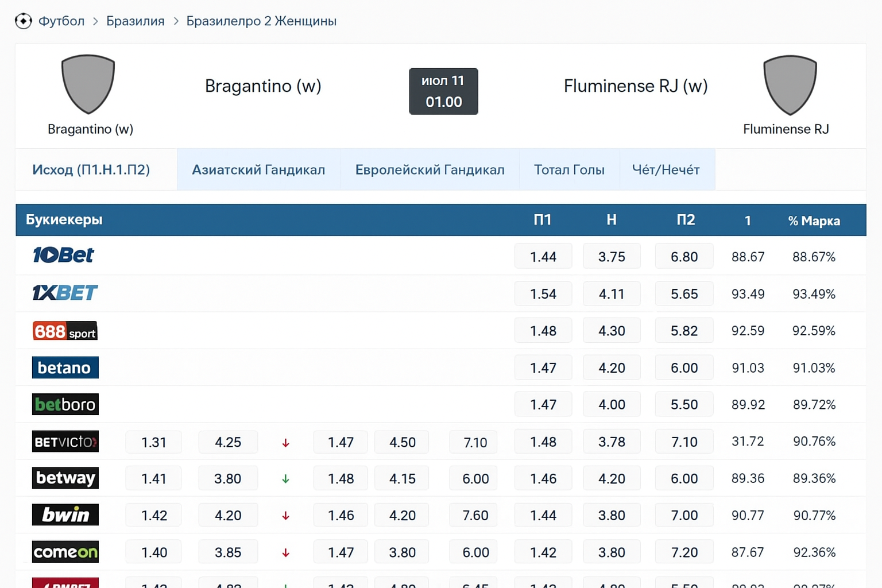Open the betano bookmaker logo
Viewport: 882px width, 588px height.
point(65,367)
